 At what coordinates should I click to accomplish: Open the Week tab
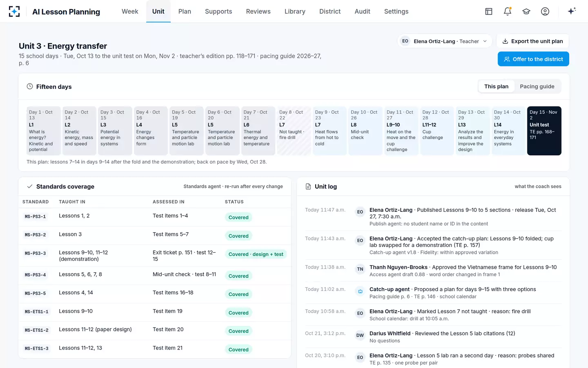point(130,11)
